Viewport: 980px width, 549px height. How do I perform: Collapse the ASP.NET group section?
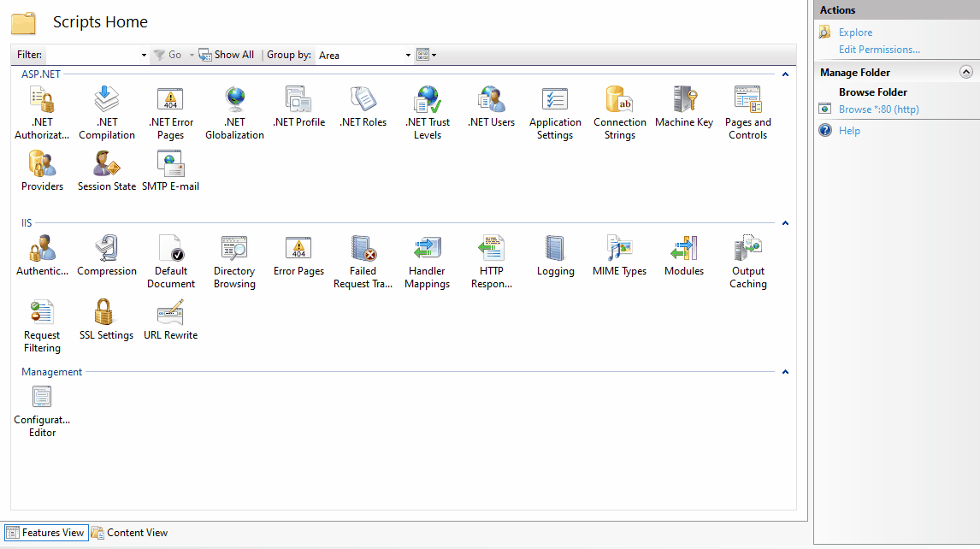pos(785,74)
